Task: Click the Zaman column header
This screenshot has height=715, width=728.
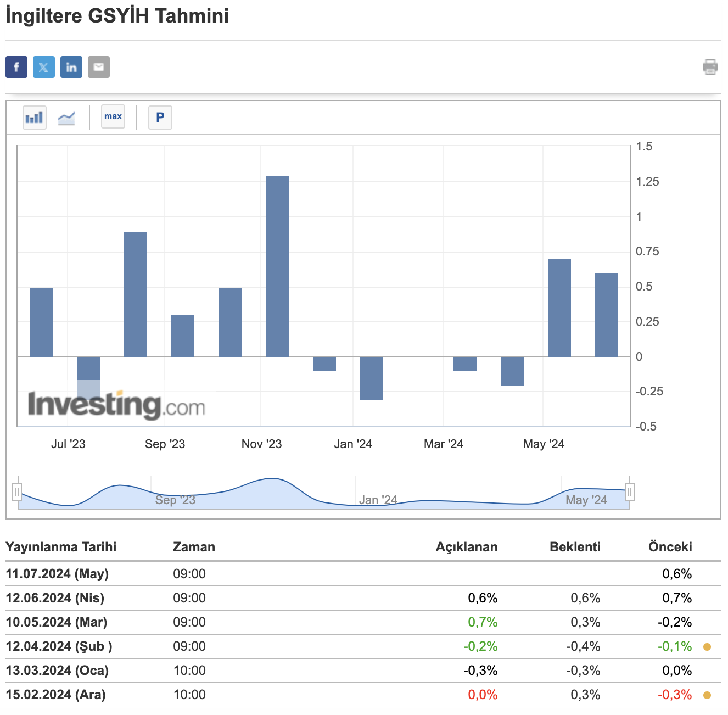Action: coord(194,547)
